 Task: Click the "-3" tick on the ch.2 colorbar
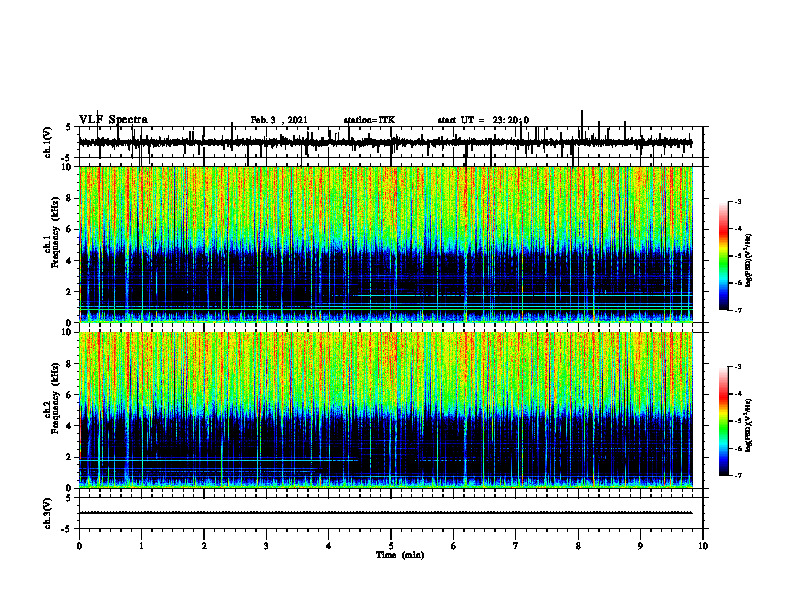[x=737, y=367]
